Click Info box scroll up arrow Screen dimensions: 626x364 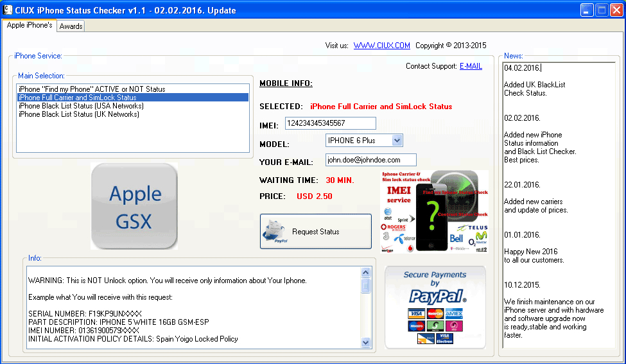click(x=365, y=273)
